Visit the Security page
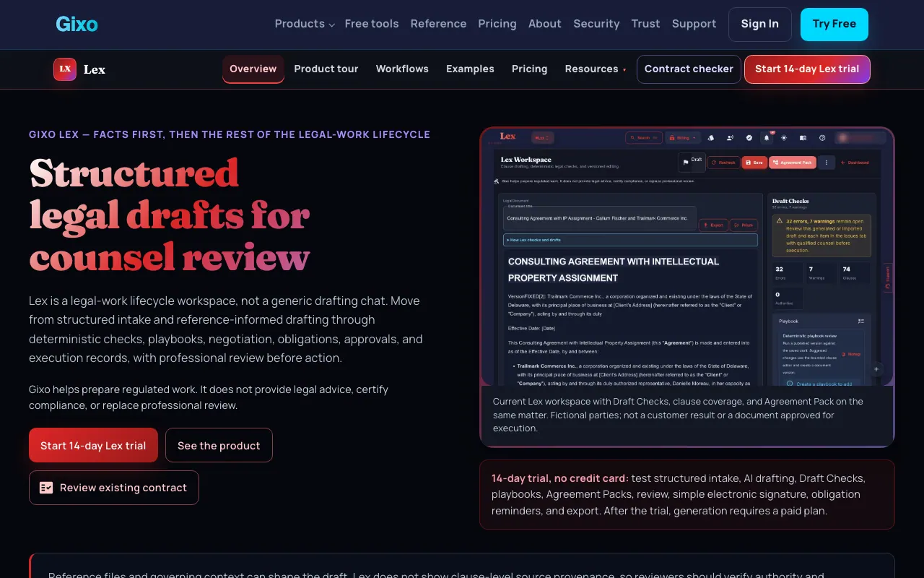Image resolution: width=924 pixels, height=578 pixels. coord(596,24)
